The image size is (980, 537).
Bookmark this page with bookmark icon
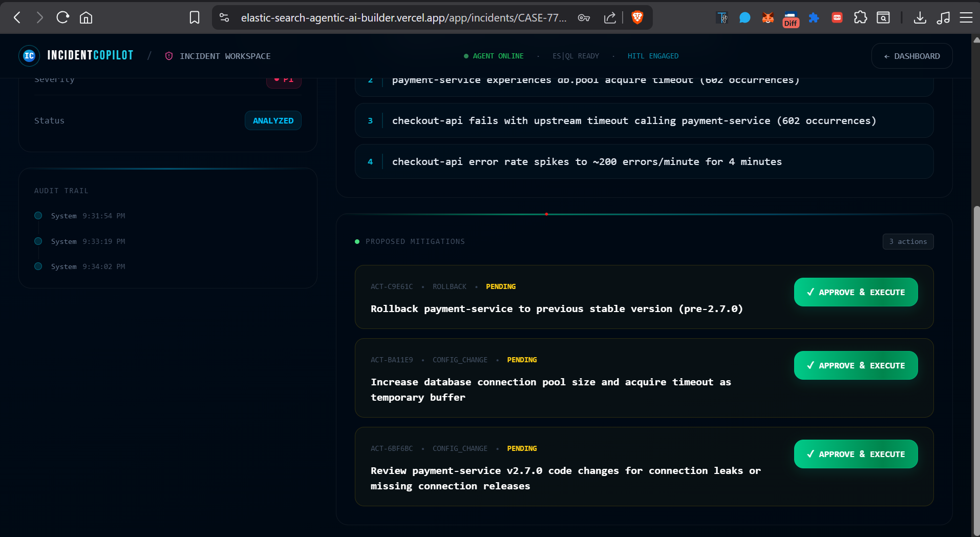(195, 17)
